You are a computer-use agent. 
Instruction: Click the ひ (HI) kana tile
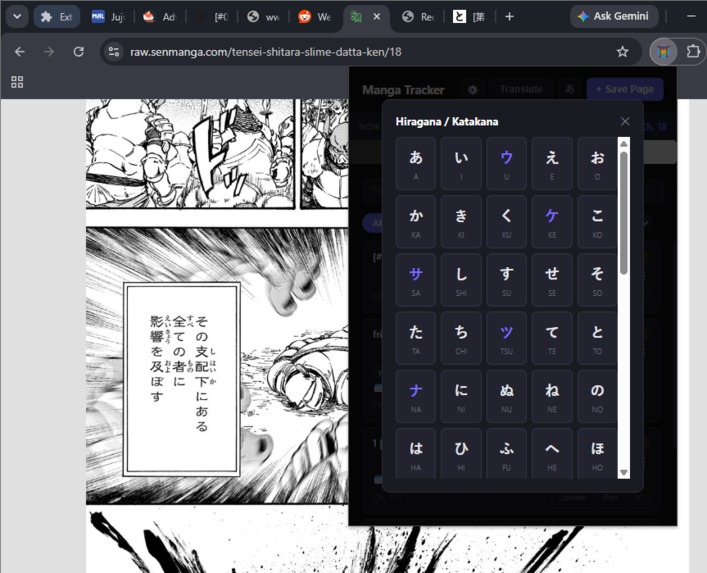point(461,454)
